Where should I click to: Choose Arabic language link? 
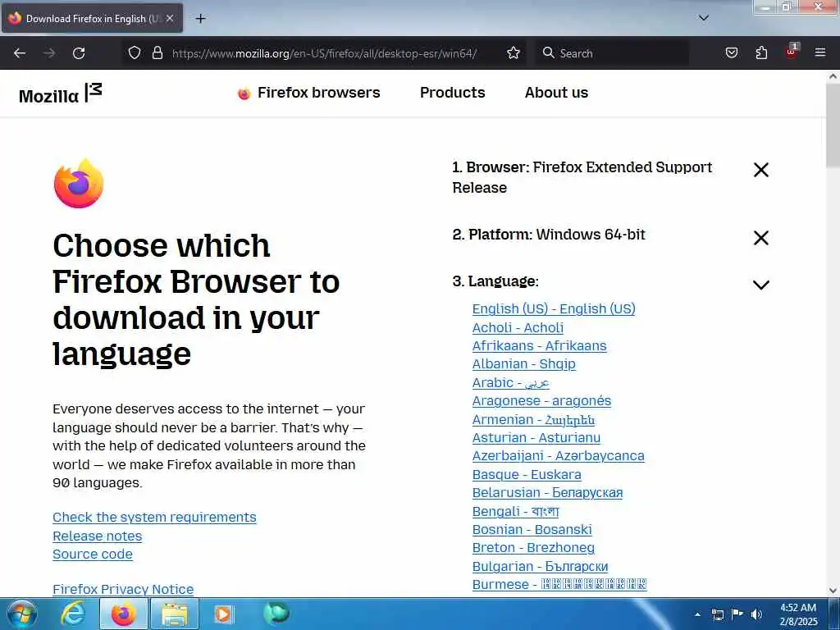click(x=510, y=382)
